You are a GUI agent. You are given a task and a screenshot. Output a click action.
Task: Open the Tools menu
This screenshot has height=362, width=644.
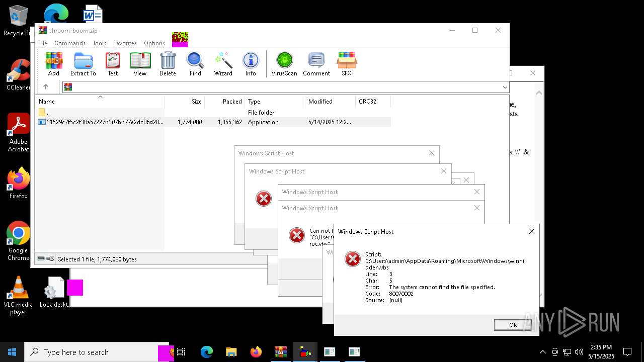(99, 43)
